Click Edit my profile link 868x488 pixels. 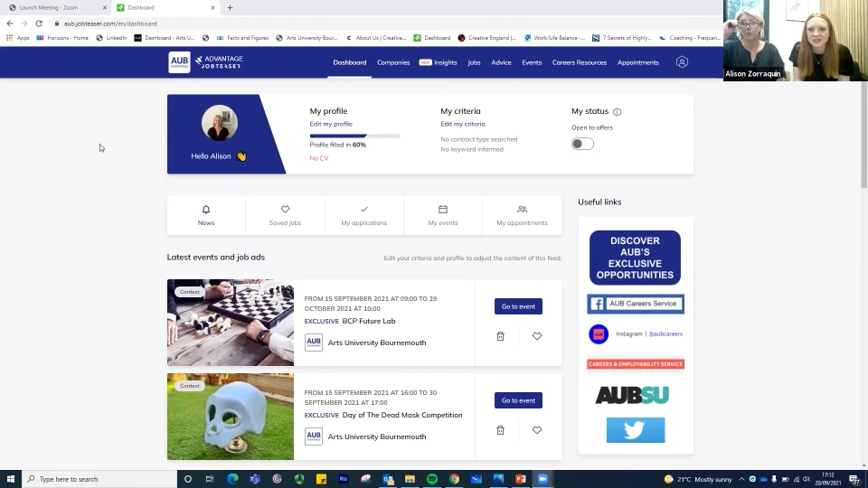[331, 124]
